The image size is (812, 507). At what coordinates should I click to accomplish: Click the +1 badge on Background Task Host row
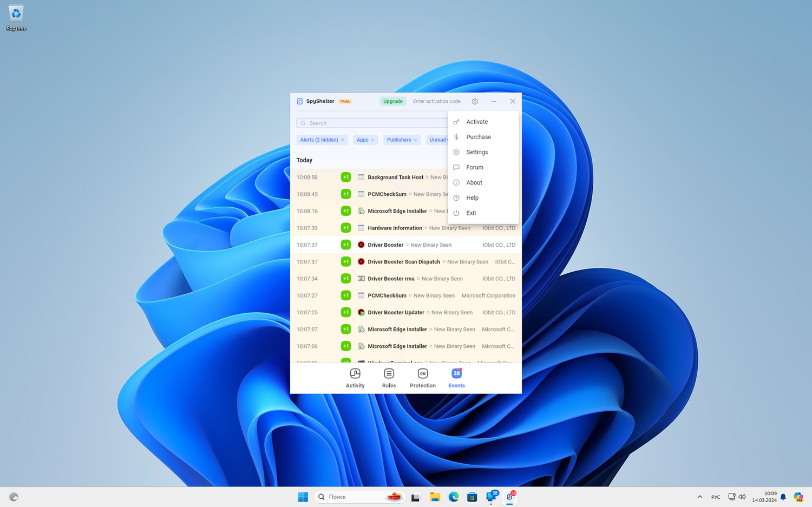[x=346, y=177]
